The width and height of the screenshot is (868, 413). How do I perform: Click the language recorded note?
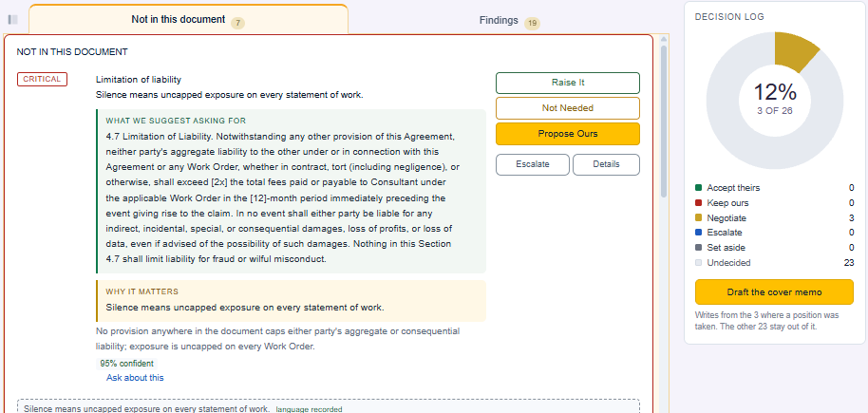[x=309, y=409]
